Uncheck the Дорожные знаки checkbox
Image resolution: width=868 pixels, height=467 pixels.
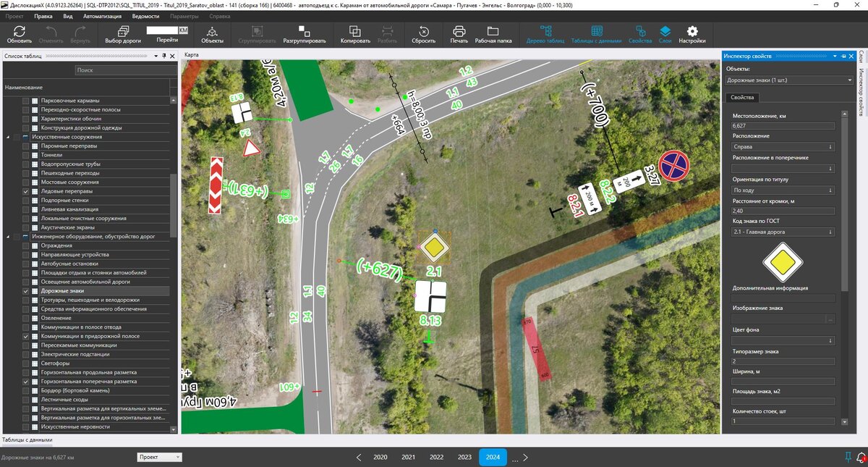tap(26, 291)
